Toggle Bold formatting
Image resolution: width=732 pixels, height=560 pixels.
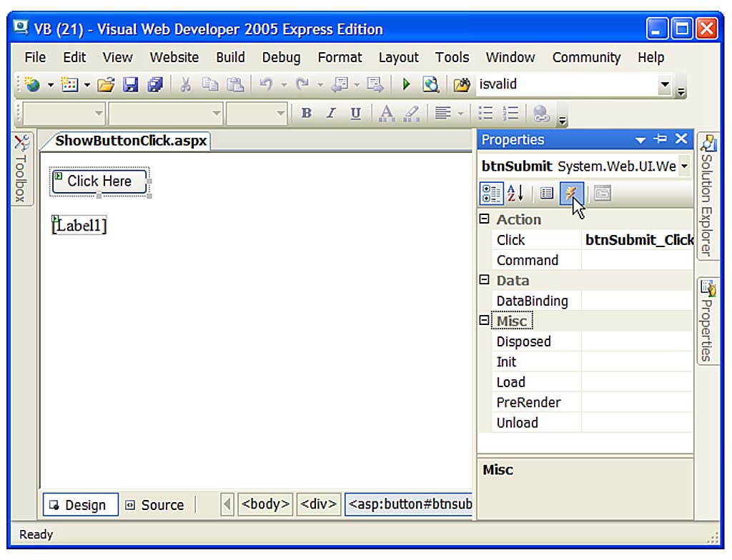(306, 113)
